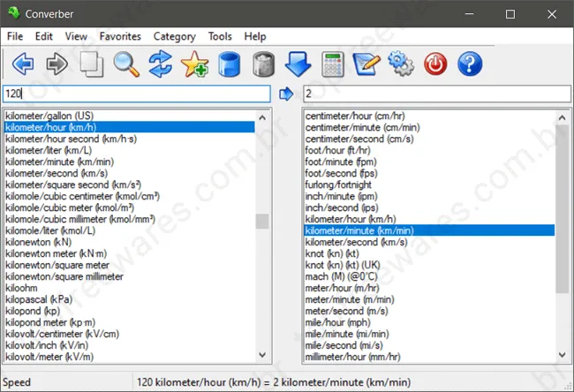Click the input field containing 120
574x392 pixels.
pos(137,94)
